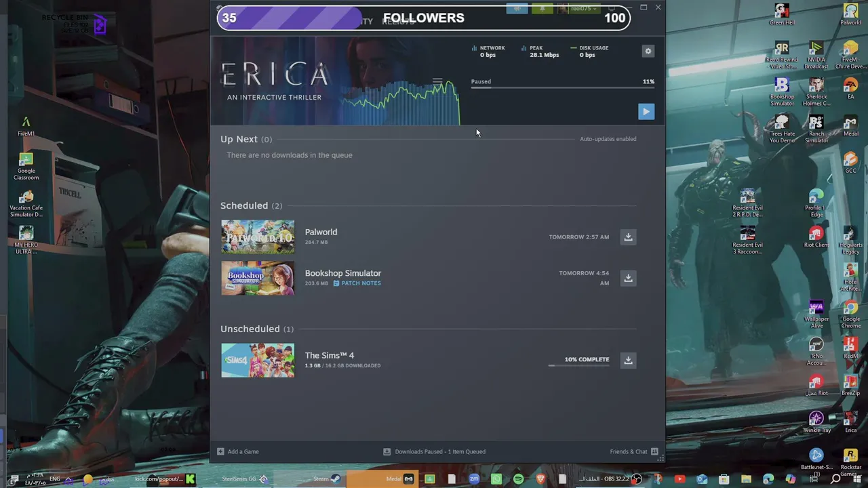Select the Rockstar Games desktop icon
The width and height of the screenshot is (868, 488).
(x=850, y=462)
